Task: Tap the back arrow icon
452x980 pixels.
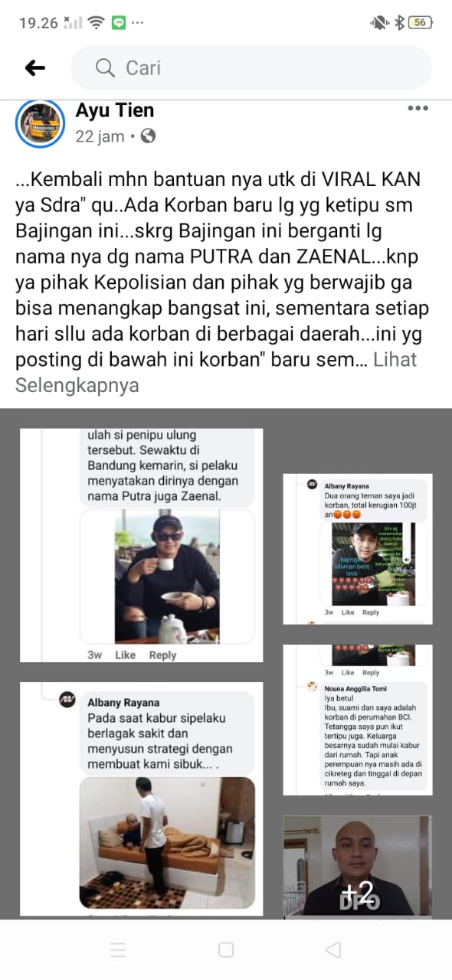Action: [35, 68]
